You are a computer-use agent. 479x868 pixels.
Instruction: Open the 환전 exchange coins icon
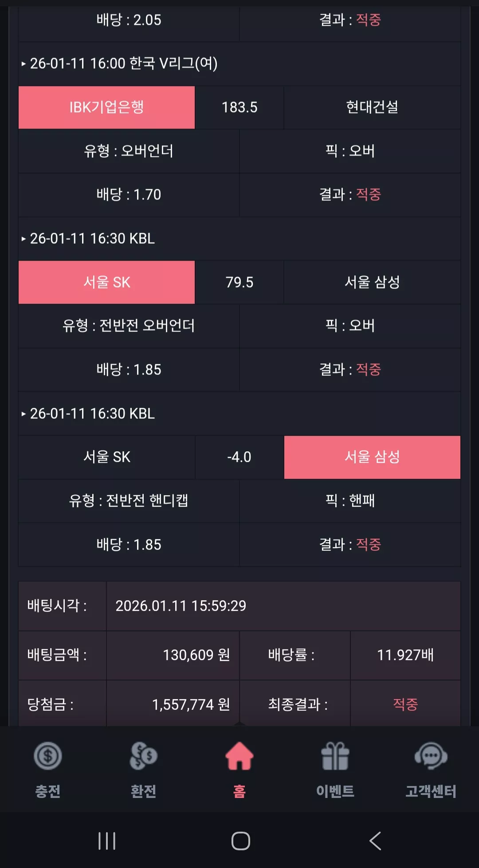point(143,756)
